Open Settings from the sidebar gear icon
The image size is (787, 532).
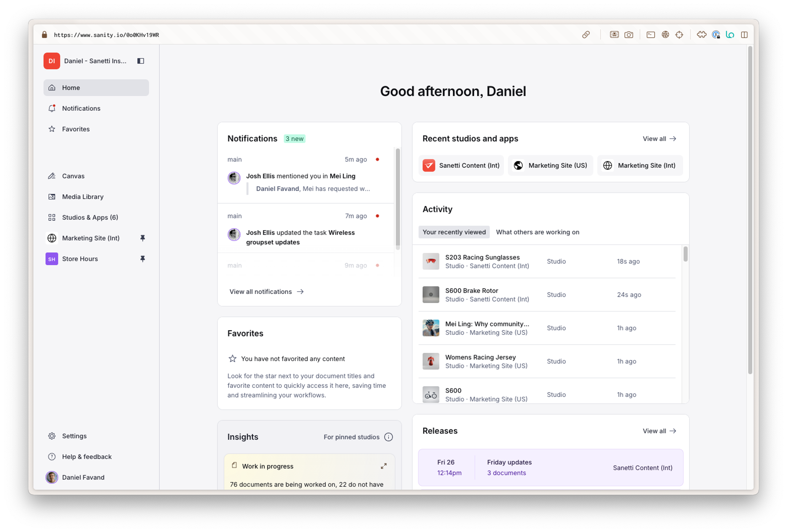52,436
